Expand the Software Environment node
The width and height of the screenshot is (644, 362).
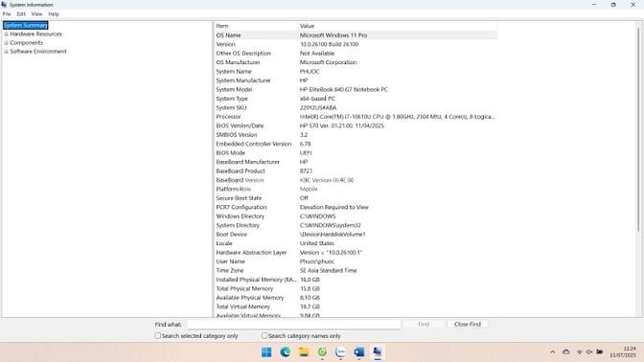[x=6, y=52]
